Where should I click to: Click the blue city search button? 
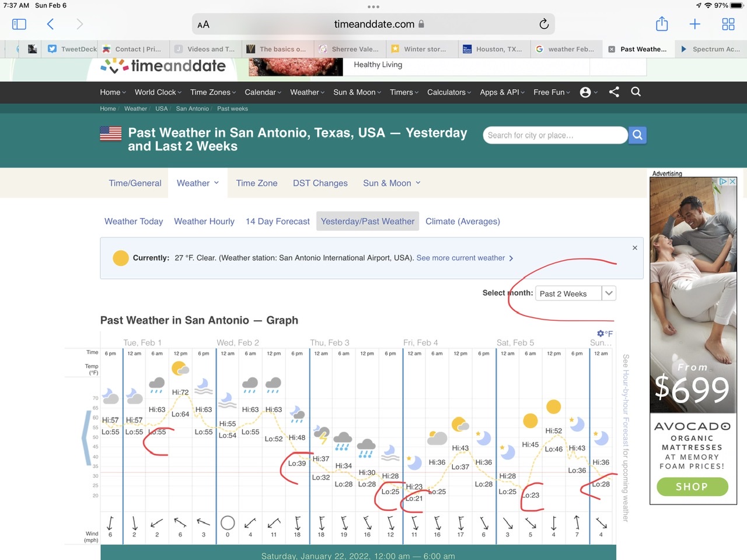coord(637,135)
